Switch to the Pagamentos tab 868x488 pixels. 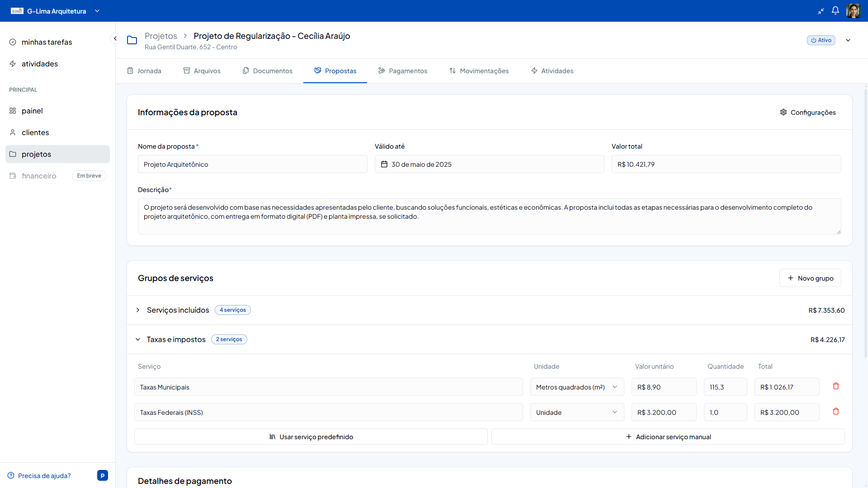point(402,71)
